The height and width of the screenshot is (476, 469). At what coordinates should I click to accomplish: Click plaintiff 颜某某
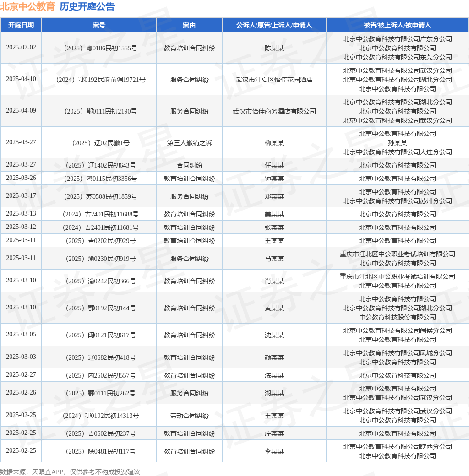[274, 357]
